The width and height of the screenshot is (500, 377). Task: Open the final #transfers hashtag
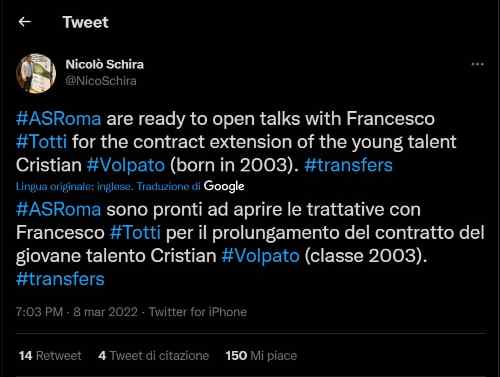(60, 279)
